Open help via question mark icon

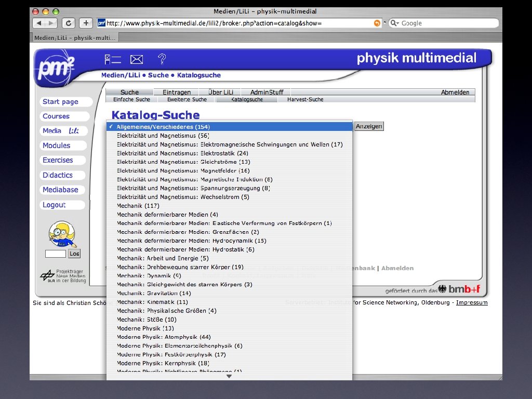point(162,59)
